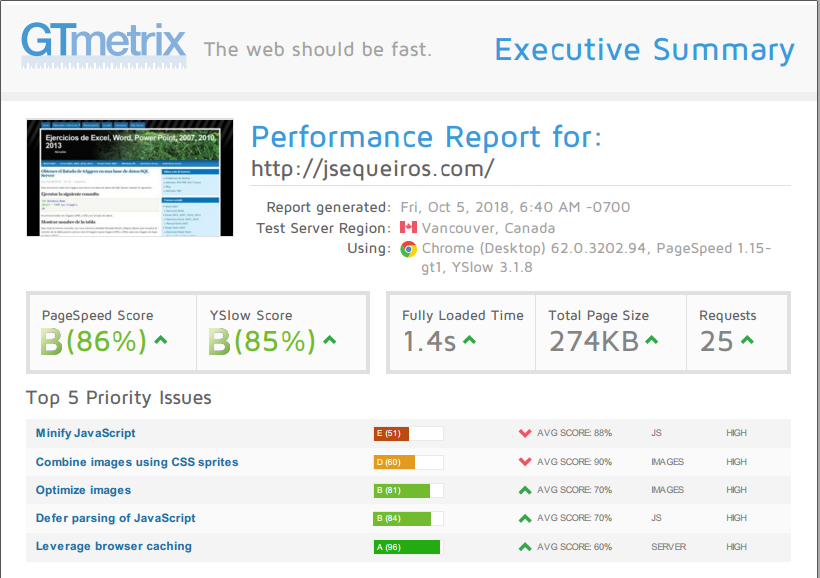The height and width of the screenshot is (578, 820).
Task: Click the green up-arrow beside Optimize images
Action: point(524,490)
